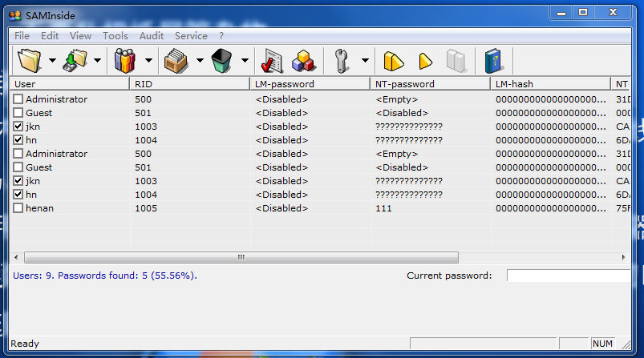Open the Edit menu
This screenshot has height=358, width=644.
[x=50, y=36]
